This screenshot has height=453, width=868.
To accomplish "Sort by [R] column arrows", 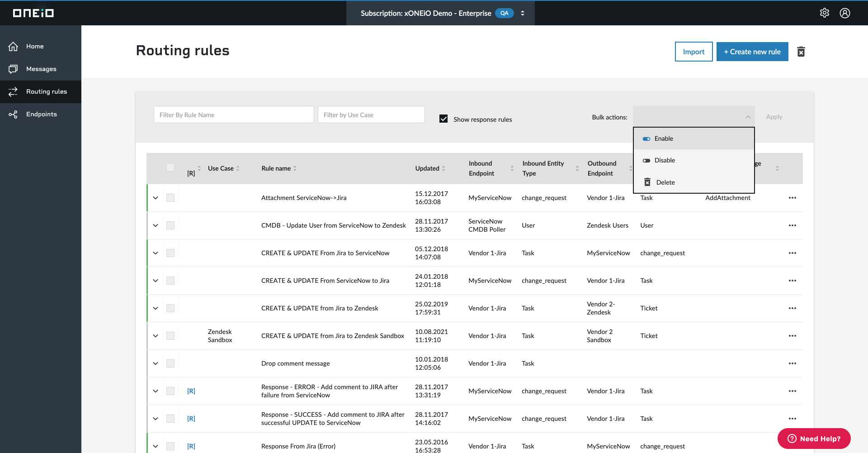I will click(199, 168).
